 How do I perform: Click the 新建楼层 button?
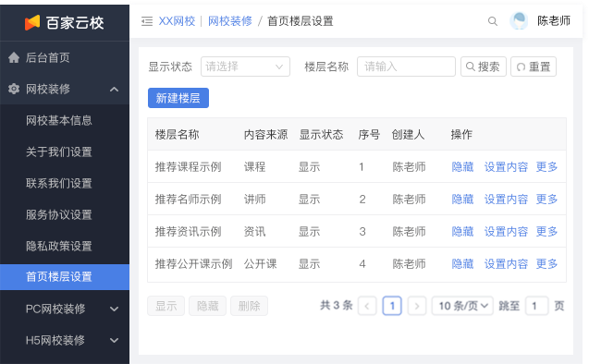click(x=178, y=98)
